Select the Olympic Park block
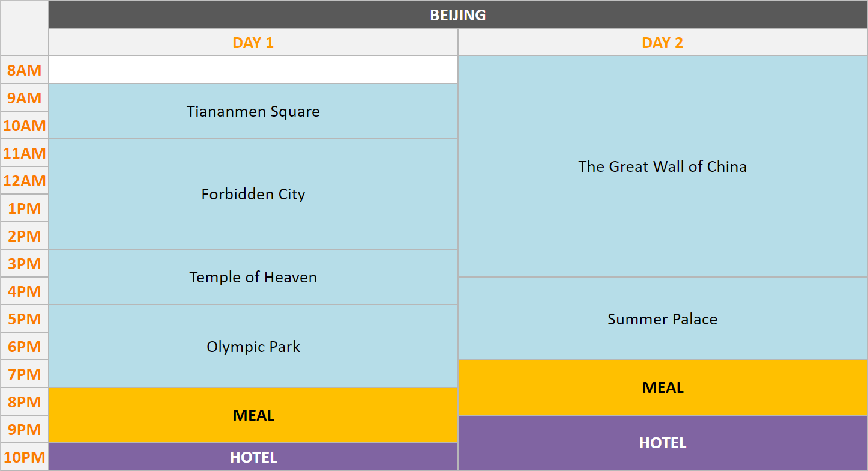 coord(253,347)
